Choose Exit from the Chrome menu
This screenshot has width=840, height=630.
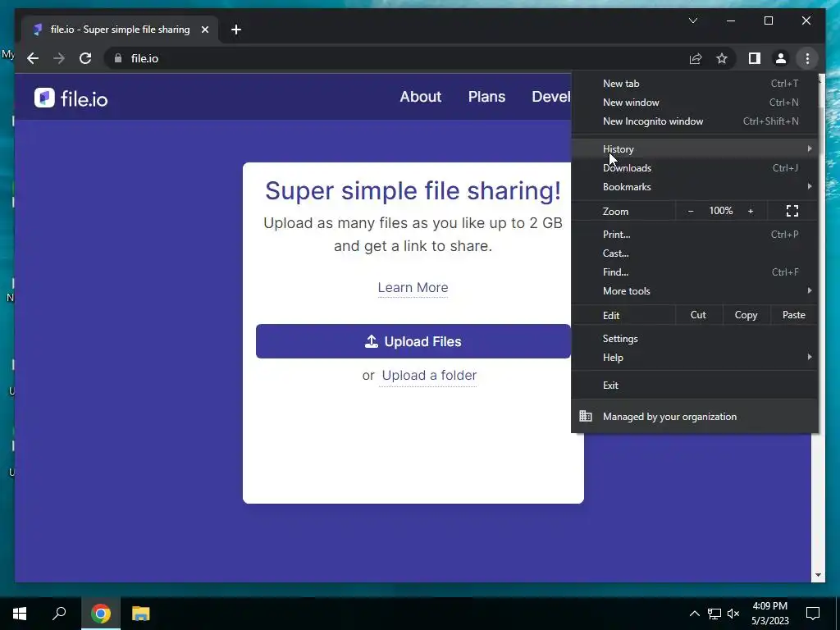coord(694,386)
